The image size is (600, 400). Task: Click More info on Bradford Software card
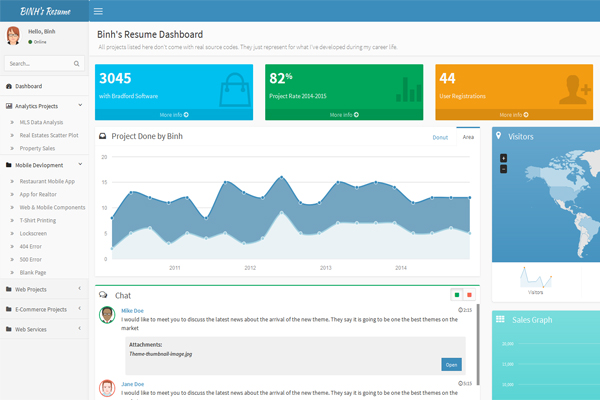[x=174, y=115]
